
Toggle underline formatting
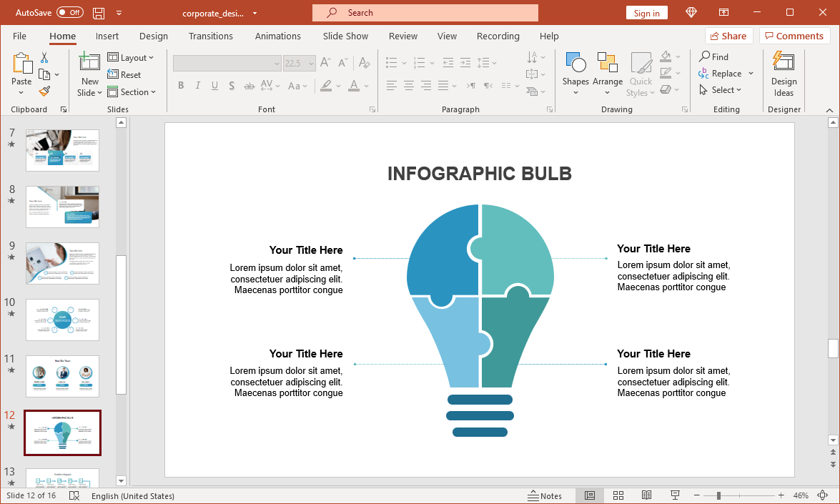[x=214, y=86]
